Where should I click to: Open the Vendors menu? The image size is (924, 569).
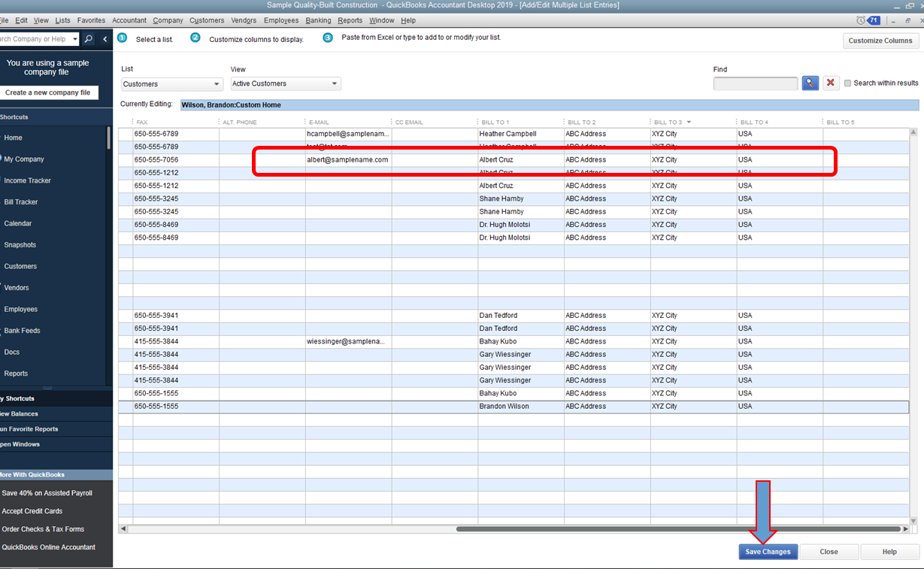244,20
